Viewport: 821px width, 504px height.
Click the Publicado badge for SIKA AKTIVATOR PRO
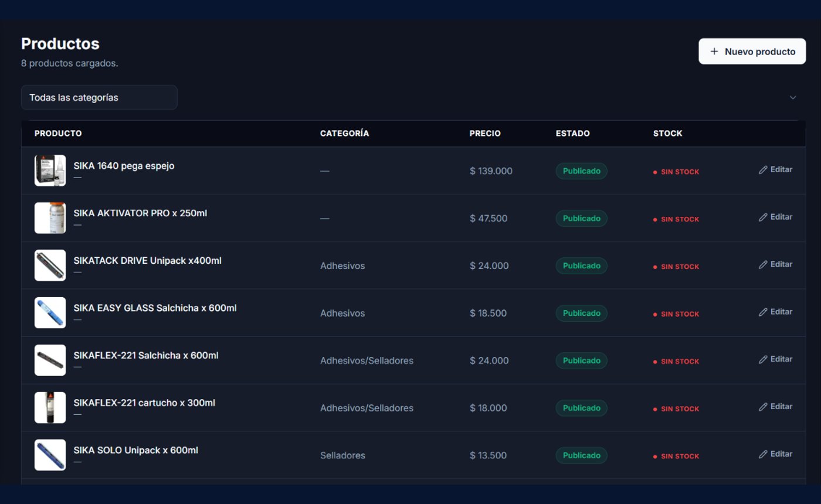point(582,219)
